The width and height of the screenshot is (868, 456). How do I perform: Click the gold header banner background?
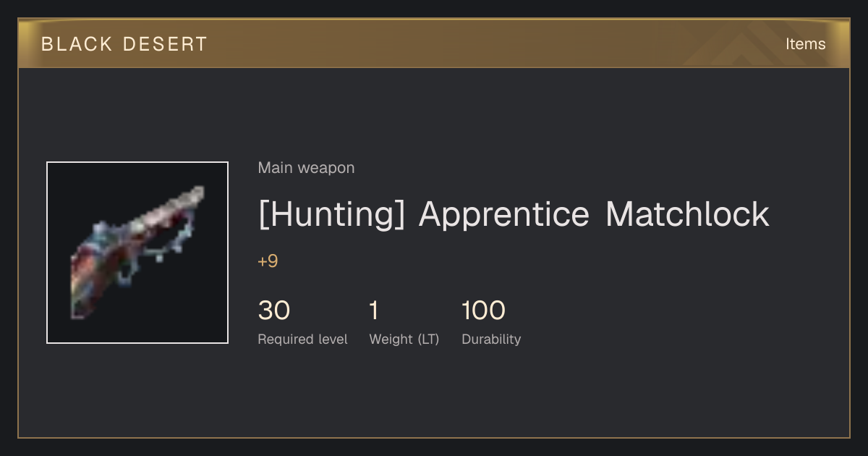pyautogui.click(x=434, y=44)
